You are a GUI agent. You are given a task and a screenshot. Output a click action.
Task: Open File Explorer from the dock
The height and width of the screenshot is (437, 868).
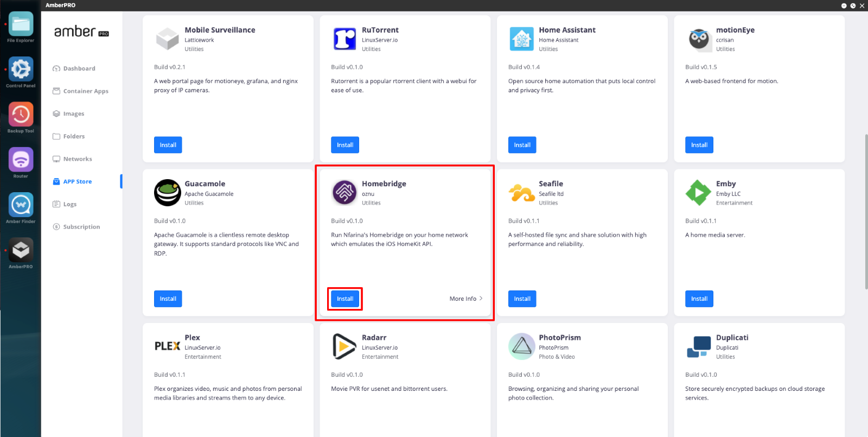point(21,24)
